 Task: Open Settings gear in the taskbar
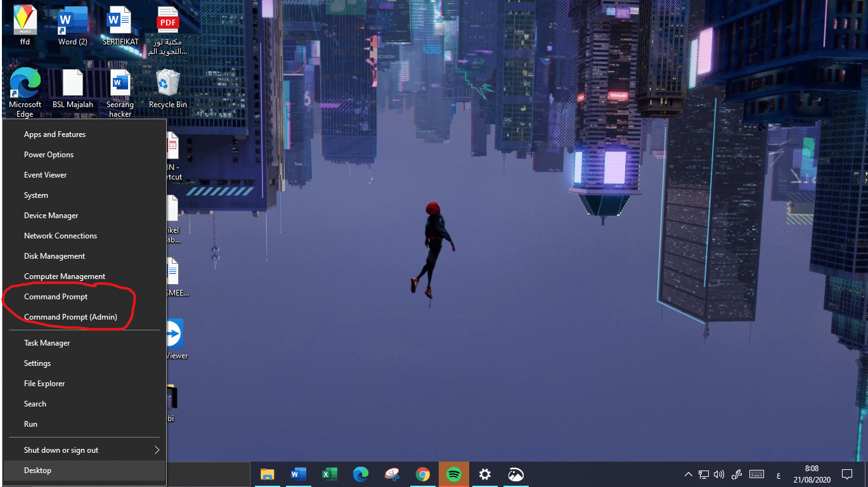485,474
